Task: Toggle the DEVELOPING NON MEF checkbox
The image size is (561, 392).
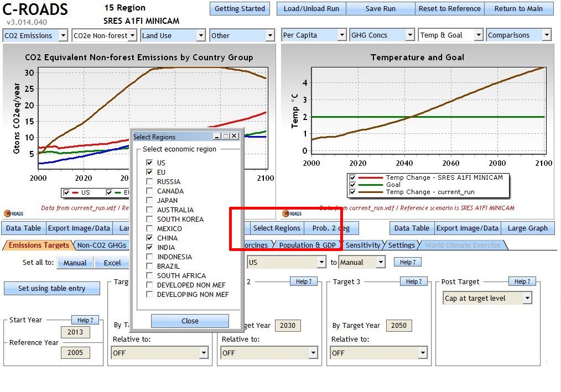Action: (x=149, y=294)
